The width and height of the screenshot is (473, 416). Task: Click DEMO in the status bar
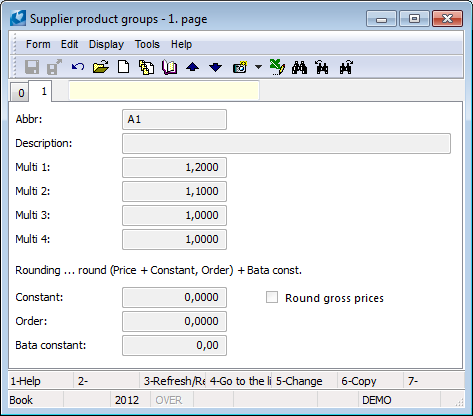pos(377,400)
